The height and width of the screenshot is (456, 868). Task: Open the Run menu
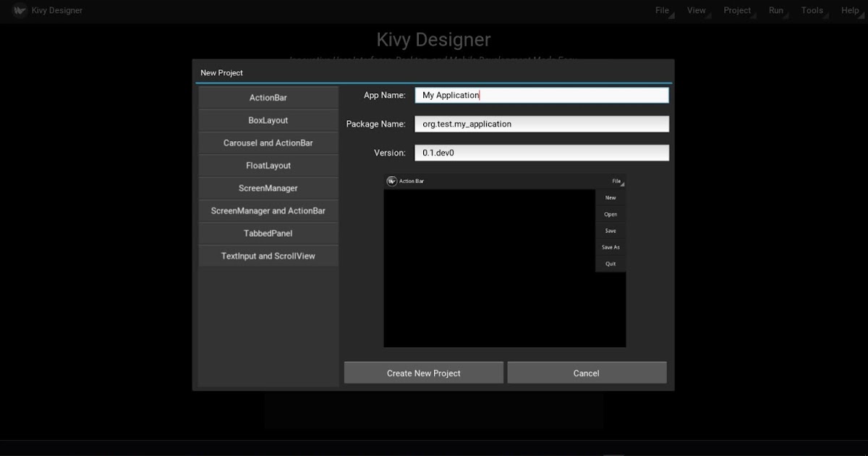775,10
